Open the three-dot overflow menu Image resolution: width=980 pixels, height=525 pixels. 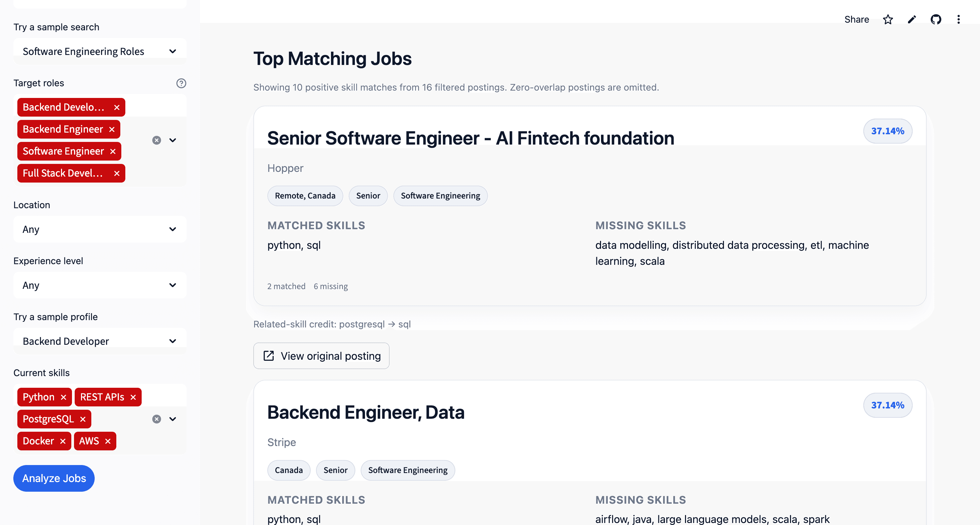click(959, 19)
